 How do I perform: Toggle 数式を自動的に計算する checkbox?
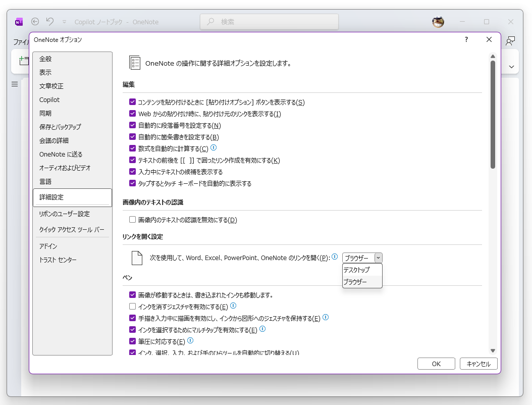point(132,148)
